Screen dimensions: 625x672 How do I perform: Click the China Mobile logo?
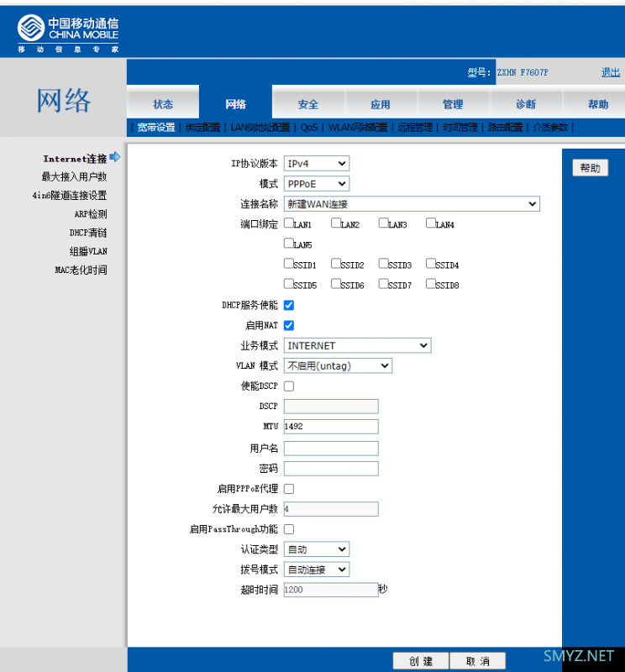68,34
